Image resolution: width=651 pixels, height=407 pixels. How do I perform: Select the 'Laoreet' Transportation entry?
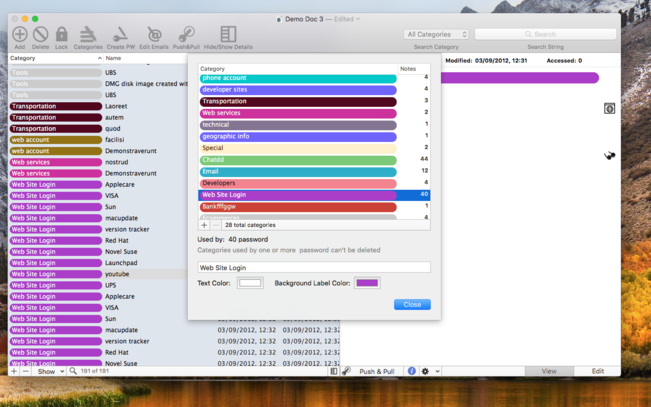click(98, 106)
